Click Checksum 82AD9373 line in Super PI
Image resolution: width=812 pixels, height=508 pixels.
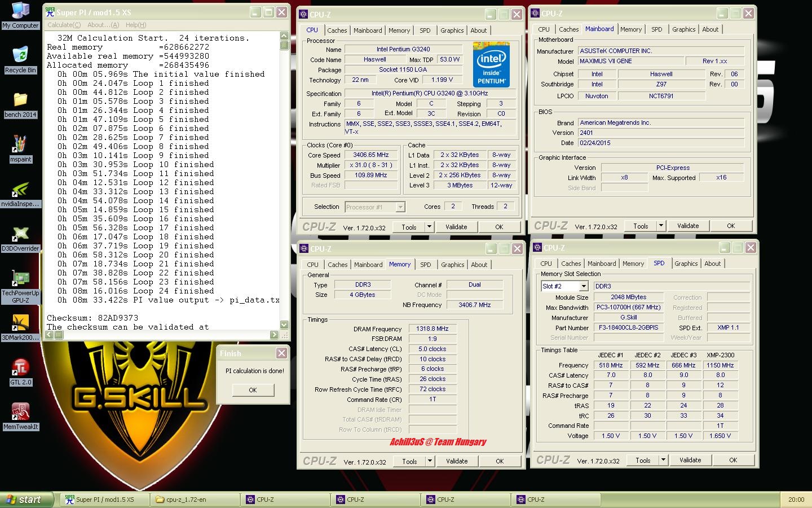(92, 318)
